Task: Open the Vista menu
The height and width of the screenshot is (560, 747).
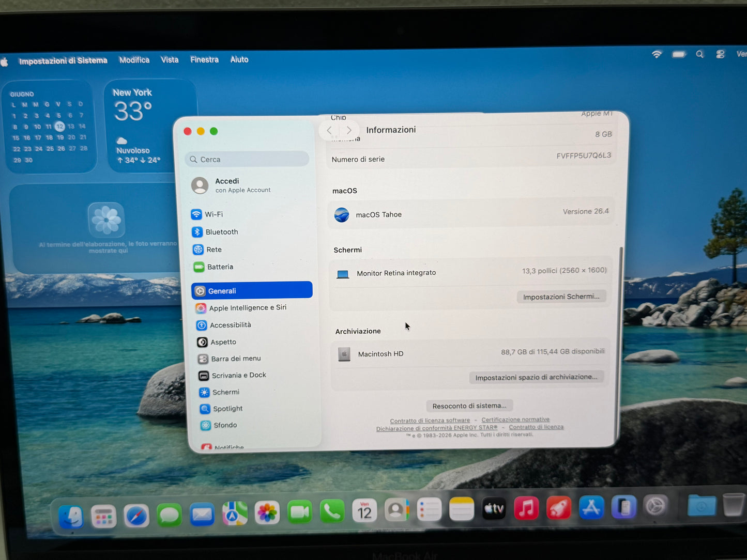Action: coord(170,60)
